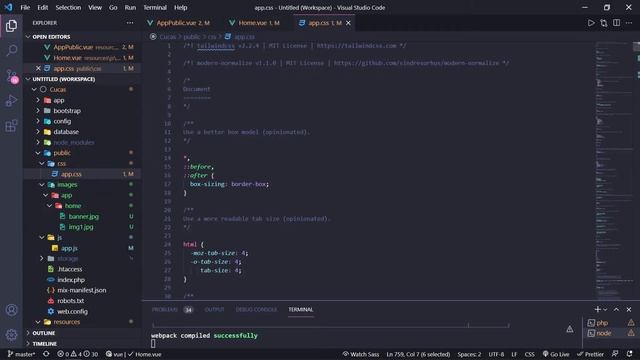Close app.css in Open Editors list
This screenshot has height=360, width=640.
pyautogui.click(x=38, y=68)
